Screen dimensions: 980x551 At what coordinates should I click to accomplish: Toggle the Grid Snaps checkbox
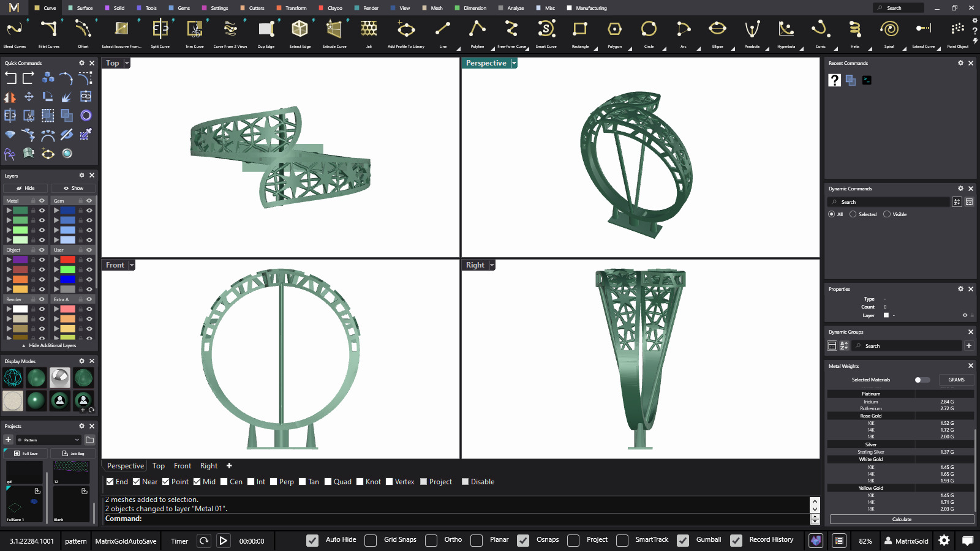pyautogui.click(x=371, y=540)
